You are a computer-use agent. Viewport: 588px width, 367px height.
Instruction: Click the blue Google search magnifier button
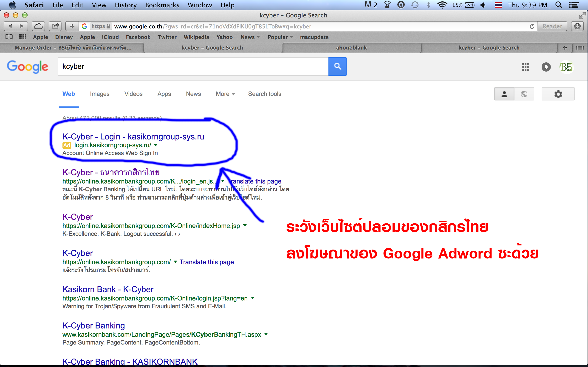point(337,66)
